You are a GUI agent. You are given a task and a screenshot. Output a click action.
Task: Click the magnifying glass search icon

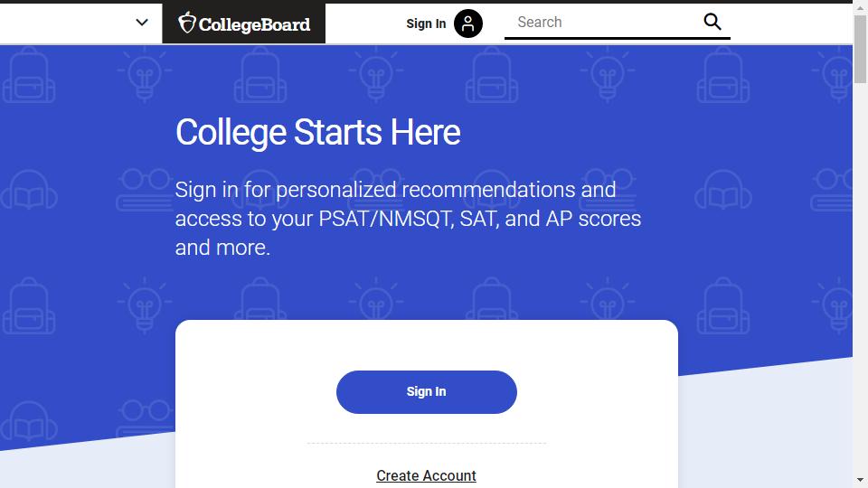(712, 22)
